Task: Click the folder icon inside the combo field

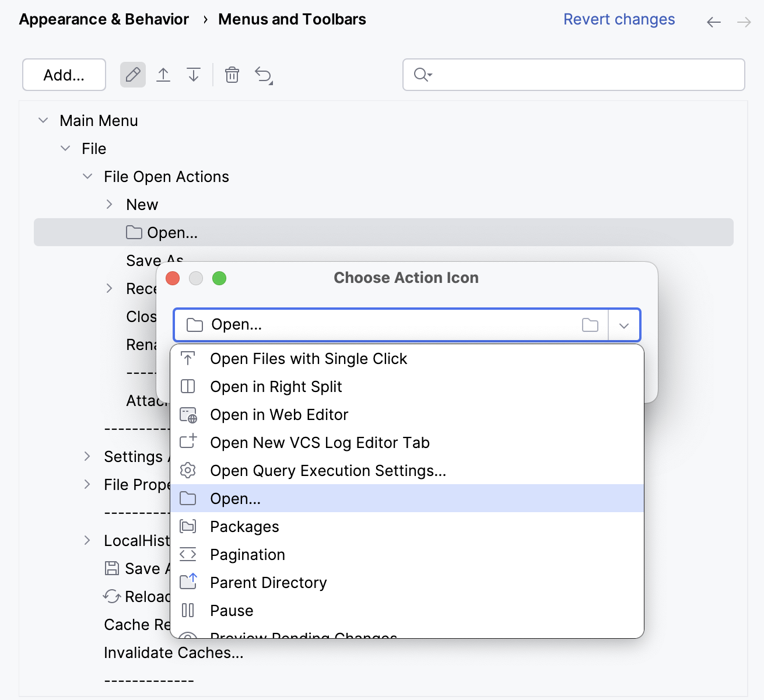Action: (x=590, y=325)
